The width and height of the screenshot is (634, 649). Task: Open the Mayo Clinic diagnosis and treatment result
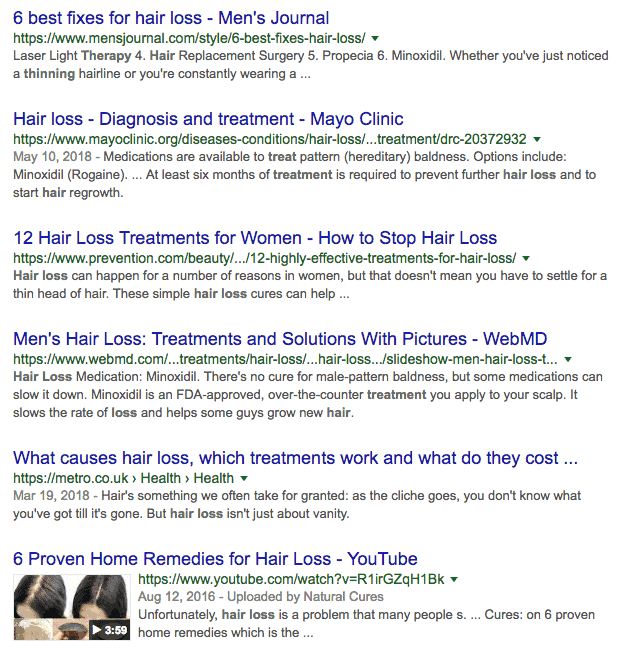[208, 119]
